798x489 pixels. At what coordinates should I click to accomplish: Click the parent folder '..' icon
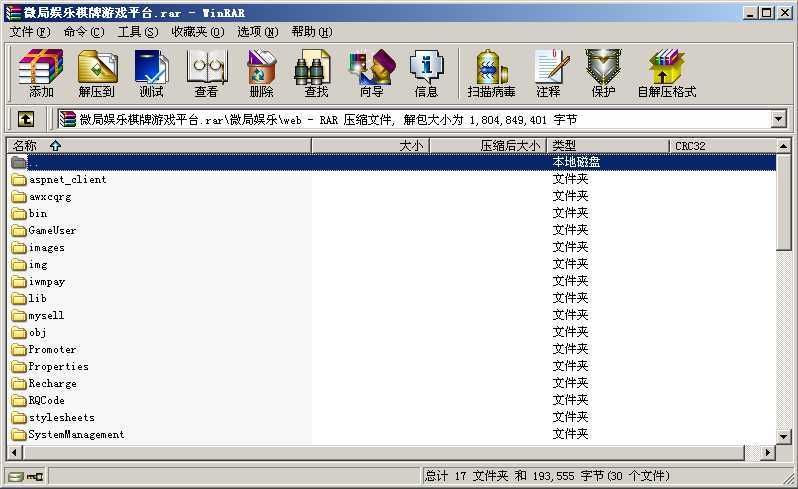(x=19, y=162)
